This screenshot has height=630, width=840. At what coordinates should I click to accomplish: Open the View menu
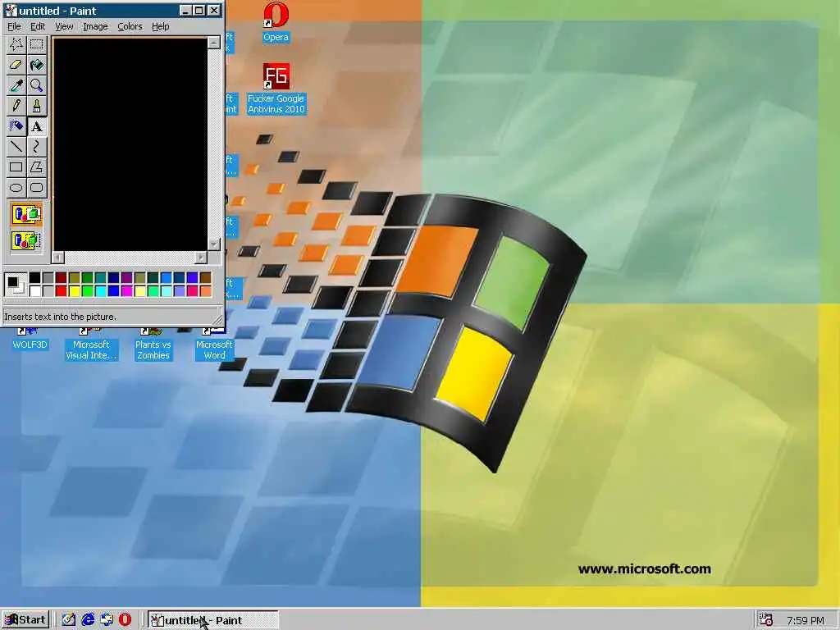pyautogui.click(x=64, y=26)
